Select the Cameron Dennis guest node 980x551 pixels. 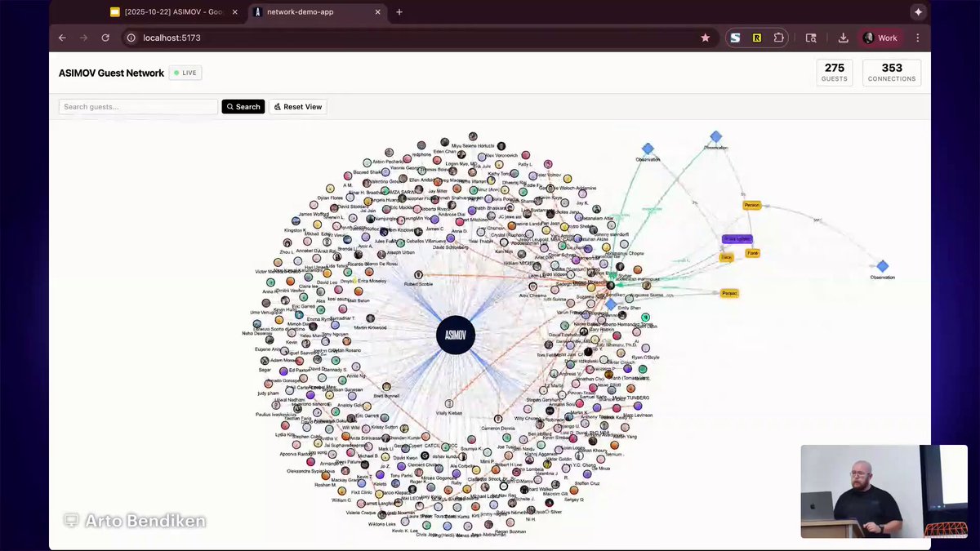[497, 419]
